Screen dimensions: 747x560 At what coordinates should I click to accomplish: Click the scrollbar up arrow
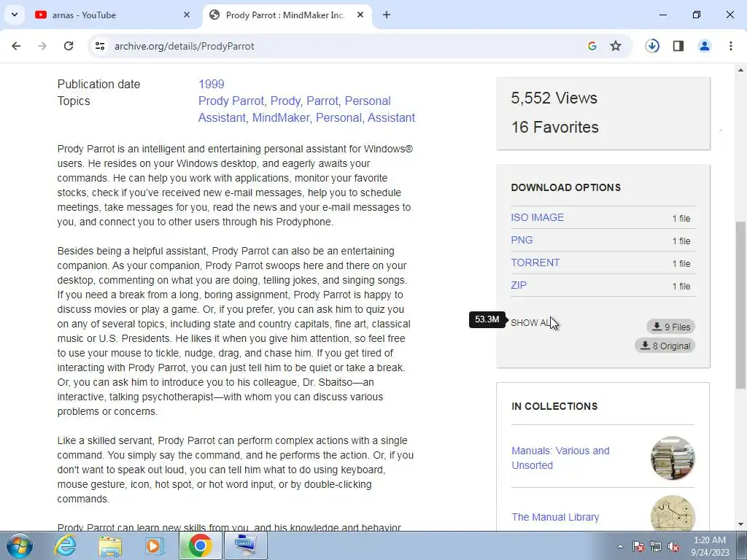(740, 70)
